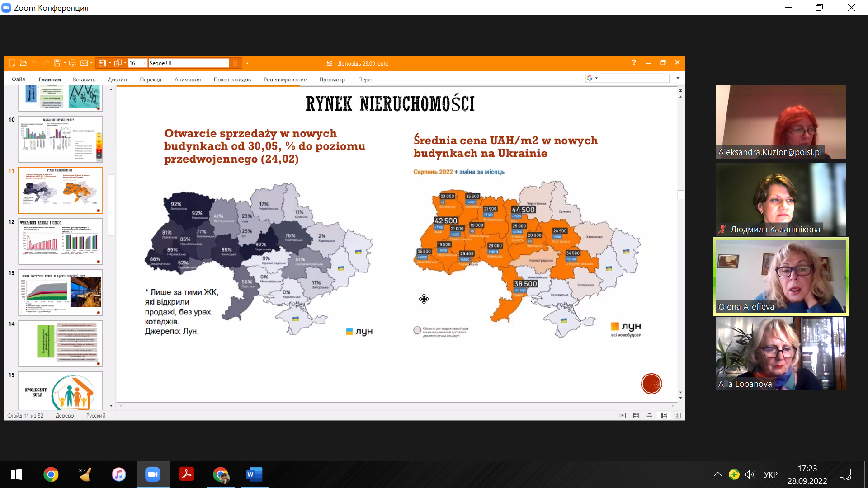The height and width of the screenshot is (488, 868).
Task: Toggle the outline view status icon
Action: point(649,416)
